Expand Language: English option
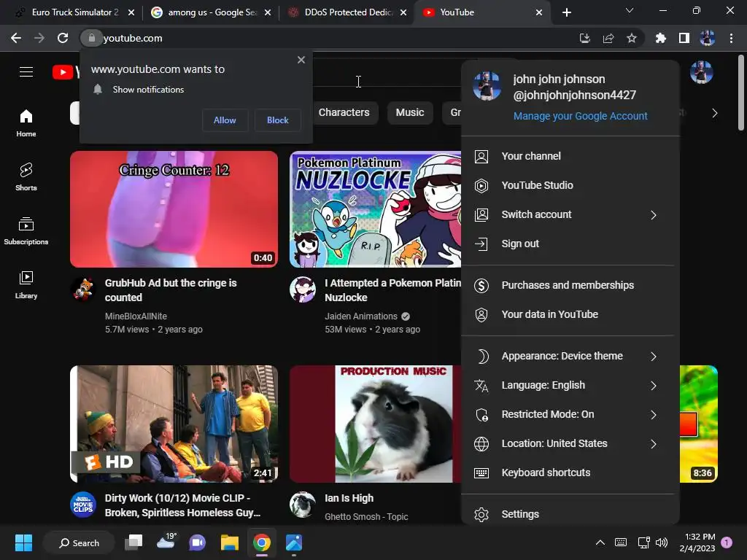Screen dimensions: 747x560 (x=570, y=385)
